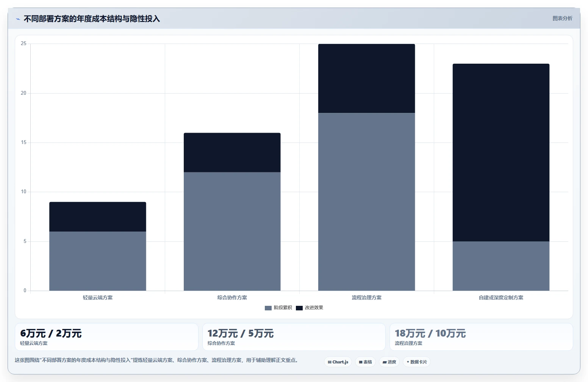This screenshot has width=588, height=382.
Task: Click the dark bar segment for 综合协作方案
Action: (232, 152)
